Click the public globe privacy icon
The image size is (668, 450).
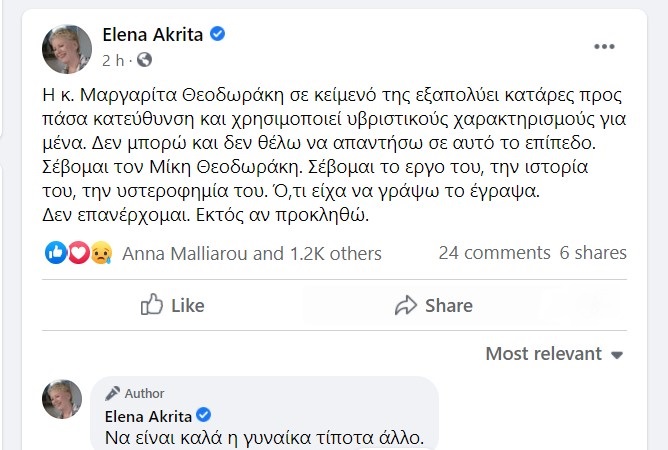[x=144, y=61]
